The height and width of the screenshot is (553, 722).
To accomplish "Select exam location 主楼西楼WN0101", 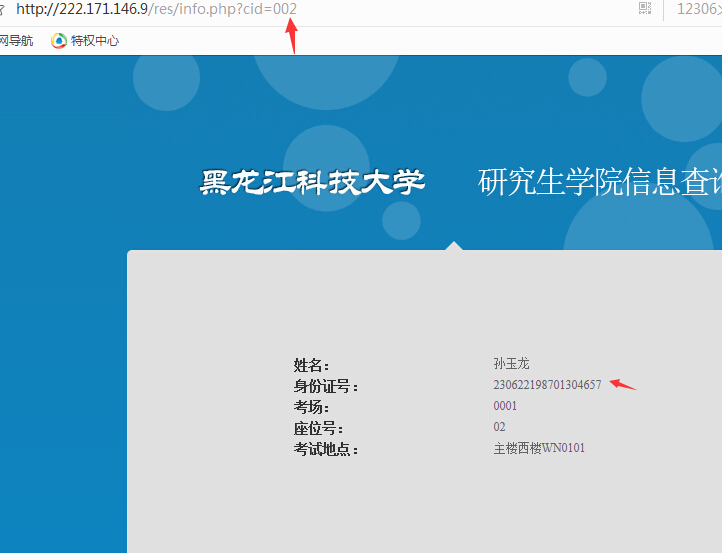I will click(539, 448).
